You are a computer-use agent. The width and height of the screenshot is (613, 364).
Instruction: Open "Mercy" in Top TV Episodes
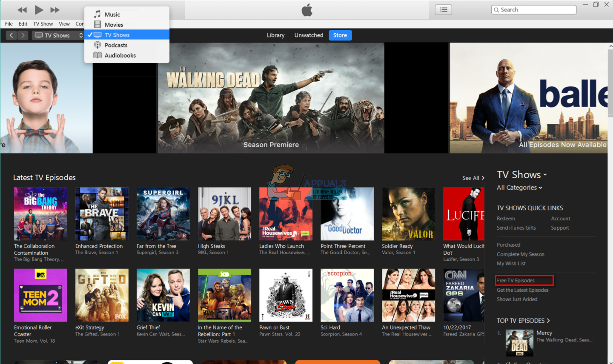(x=544, y=333)
